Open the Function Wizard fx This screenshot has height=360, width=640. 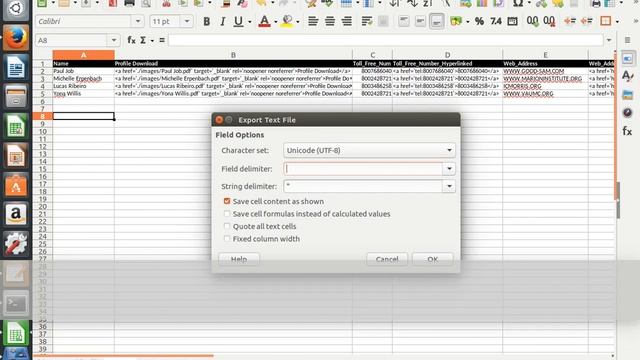tap(131, 40)
